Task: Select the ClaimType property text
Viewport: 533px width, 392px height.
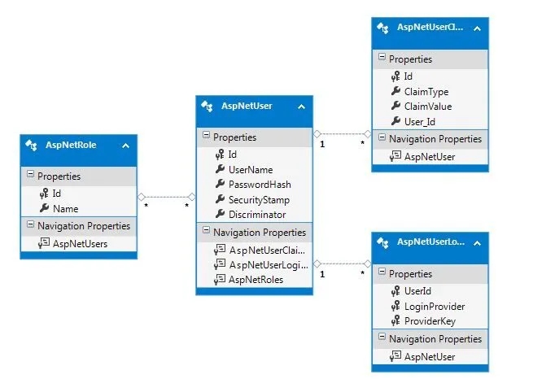Action: (426, 92)
